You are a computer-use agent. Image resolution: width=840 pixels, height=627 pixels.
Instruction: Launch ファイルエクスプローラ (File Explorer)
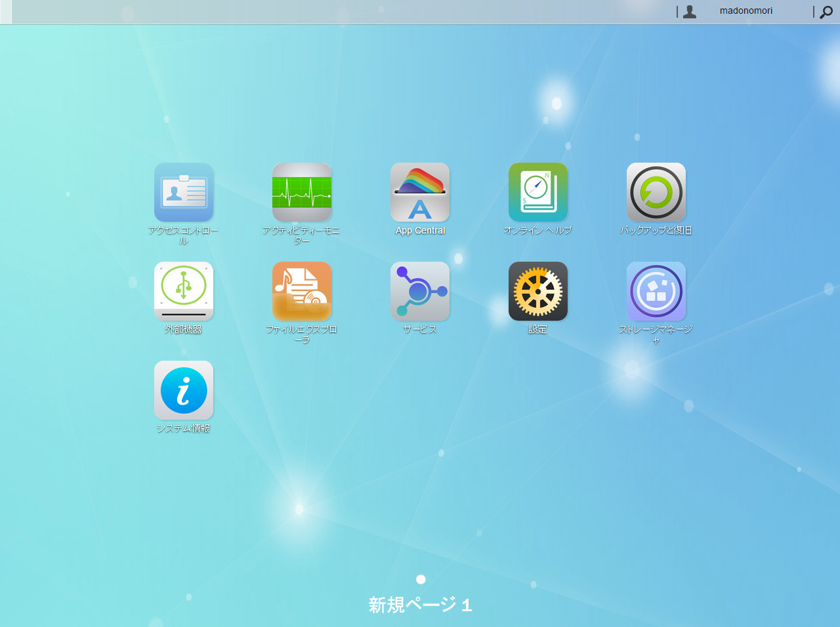pyautogui.click(x=302, y=291)
